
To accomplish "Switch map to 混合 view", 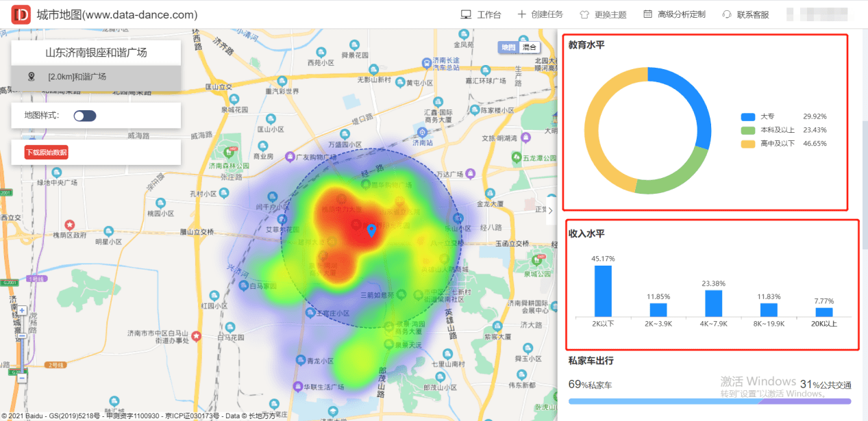I will point(530,47).
